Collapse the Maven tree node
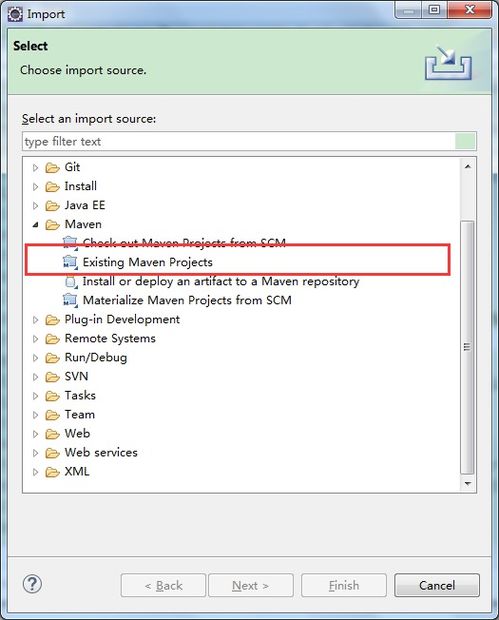This screenshot has width=499, height=620. (x=36, y=225)
